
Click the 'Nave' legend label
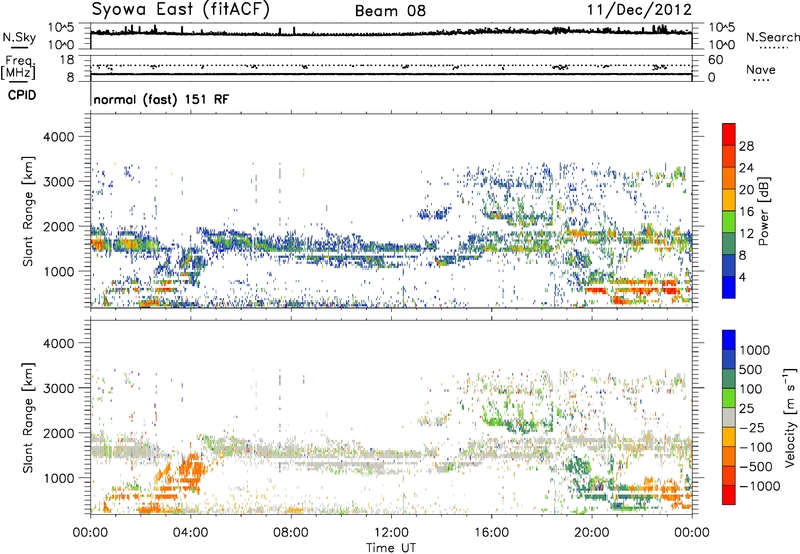761,70
